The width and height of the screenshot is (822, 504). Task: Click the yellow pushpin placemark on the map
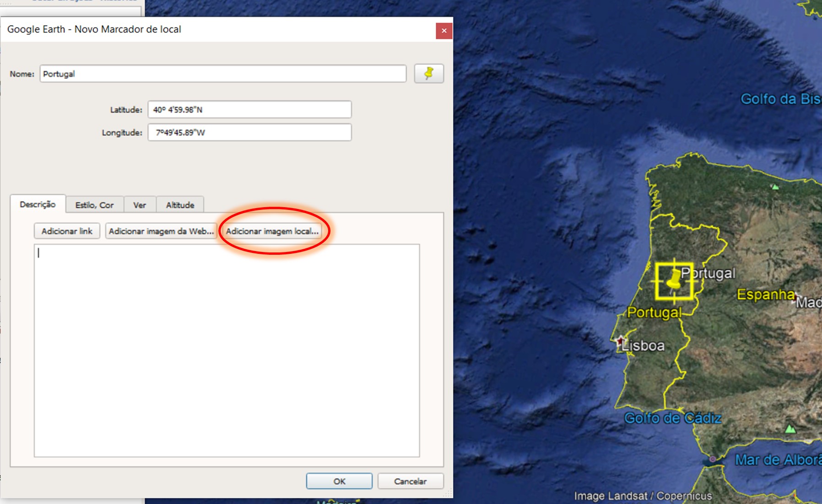coord(674,281)
